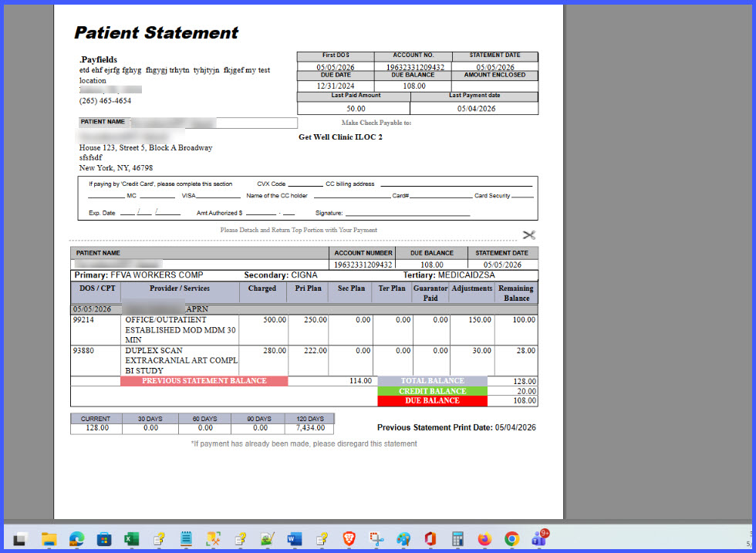Click the red DUE BALANCE label
The width and height of the screenshot is (756, 553).
433,400
